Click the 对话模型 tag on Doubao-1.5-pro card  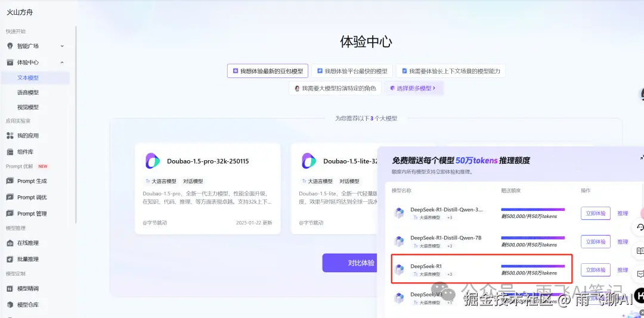[193, 181]
